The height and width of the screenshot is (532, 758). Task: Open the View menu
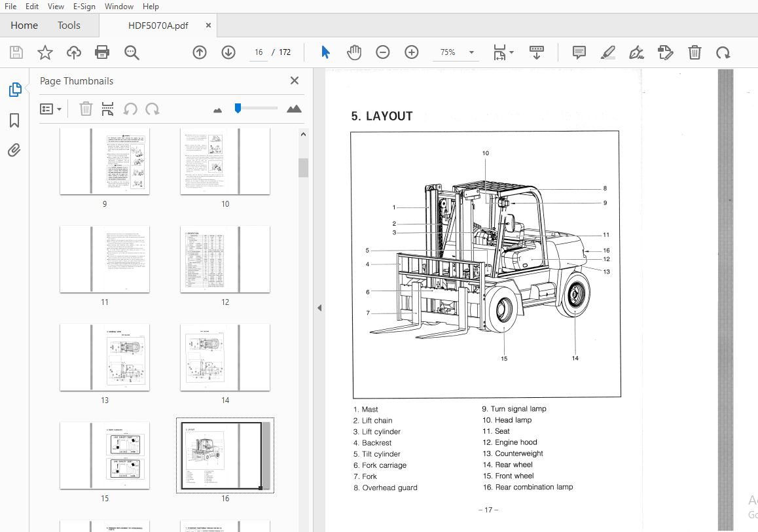pos(56,7)
